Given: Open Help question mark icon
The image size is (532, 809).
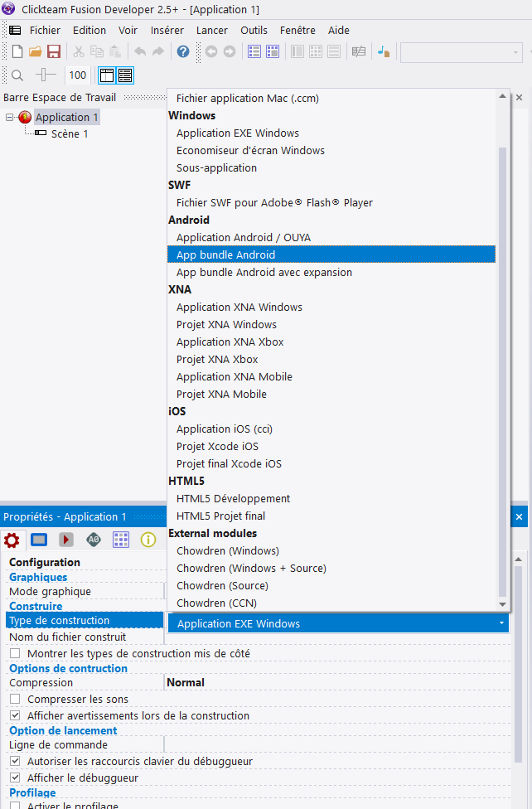Looking at the screenshot, I should point(182,51).
